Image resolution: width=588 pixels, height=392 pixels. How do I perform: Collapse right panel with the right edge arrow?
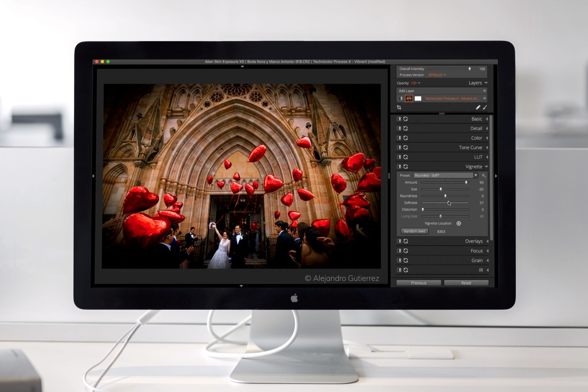pos(496,176)
